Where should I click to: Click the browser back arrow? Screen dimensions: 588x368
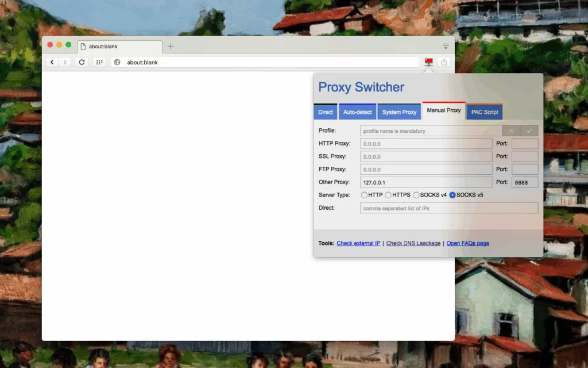[x=52, y=62]
